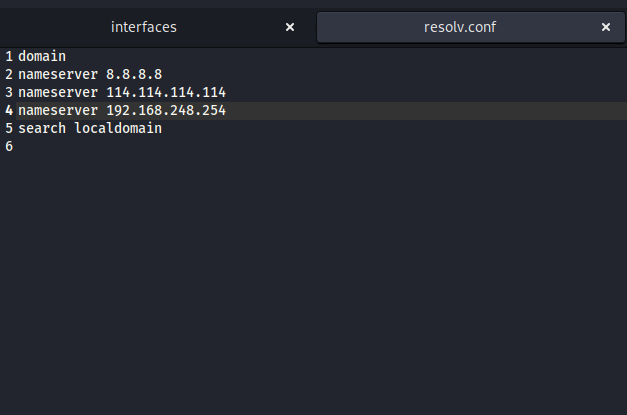This screenshot has width=627, height=415.
Task: Place cursor on empty line 6
Action: pyautogui.click(x=321, y=146)
